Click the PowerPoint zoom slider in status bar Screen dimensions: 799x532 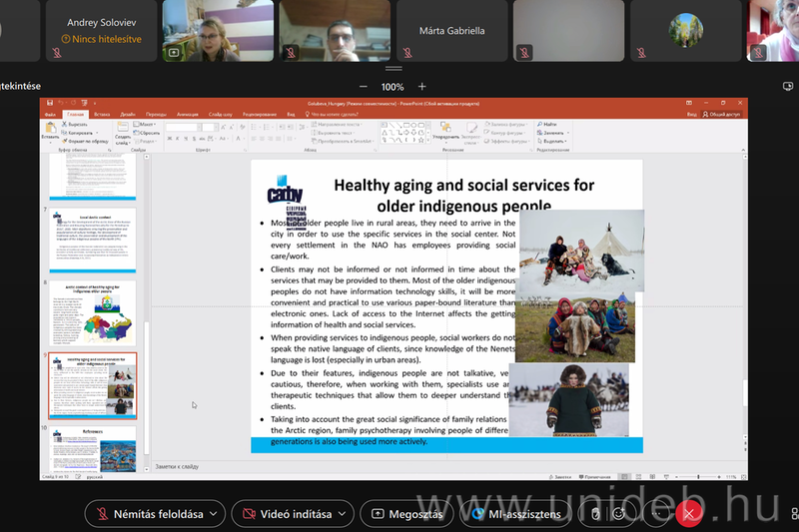click(x=699, y=478)
